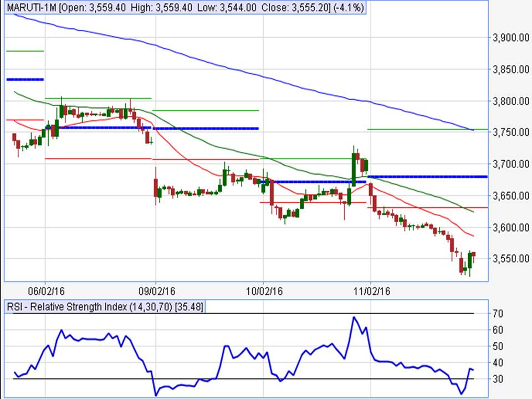This screenshot has height=399, width=532.
Task: Select the 3,550.00 price axis label
Action: click(x=511, y=259)
